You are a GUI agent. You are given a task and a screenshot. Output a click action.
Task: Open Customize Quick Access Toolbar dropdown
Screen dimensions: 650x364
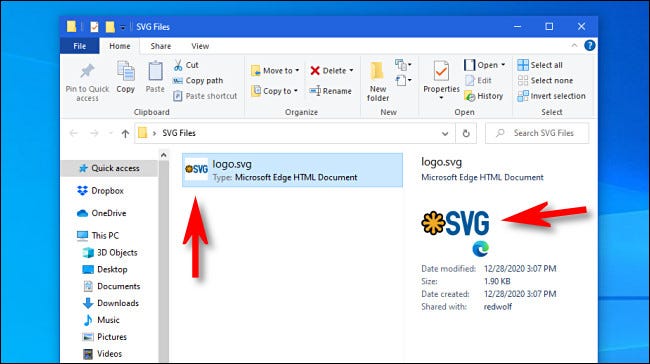pyautogui.click(x=123, y=27)
